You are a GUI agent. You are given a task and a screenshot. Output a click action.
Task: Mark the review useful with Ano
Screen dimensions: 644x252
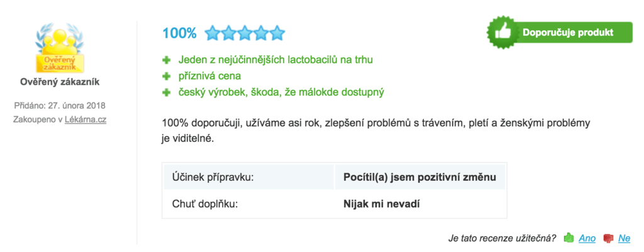coord(587,238)
